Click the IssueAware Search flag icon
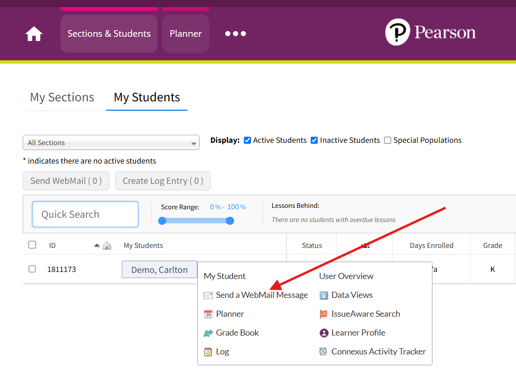This screenshot has height=378, width=516. [x=323, y=314]
